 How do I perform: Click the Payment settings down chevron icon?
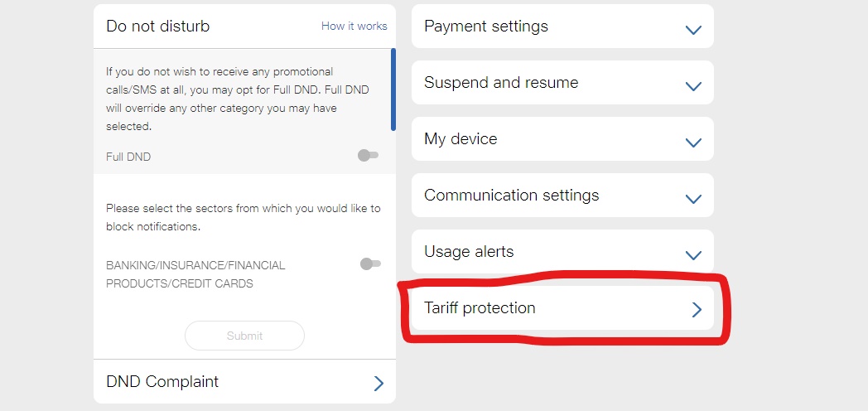tap(693, 30)
